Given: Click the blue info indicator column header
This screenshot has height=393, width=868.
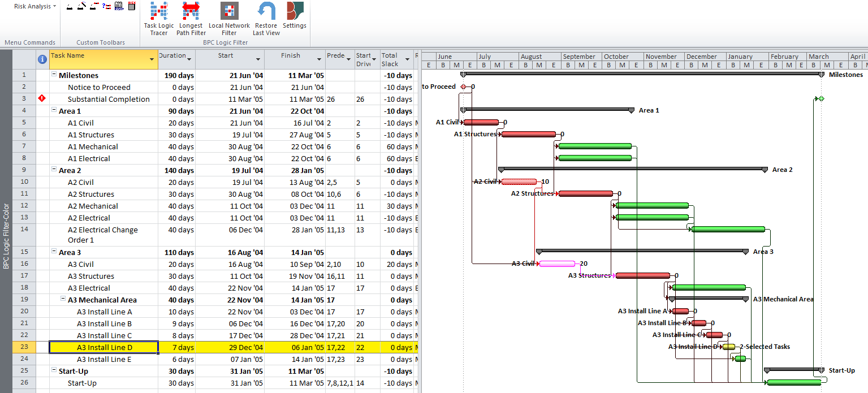Looking at the screenshot, I should [x=42, y=59].
